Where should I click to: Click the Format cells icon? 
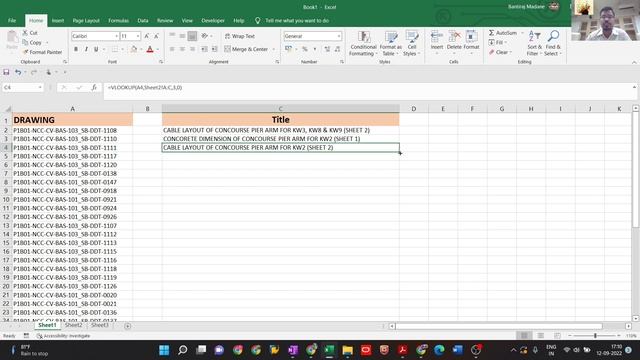click(471, 37)
